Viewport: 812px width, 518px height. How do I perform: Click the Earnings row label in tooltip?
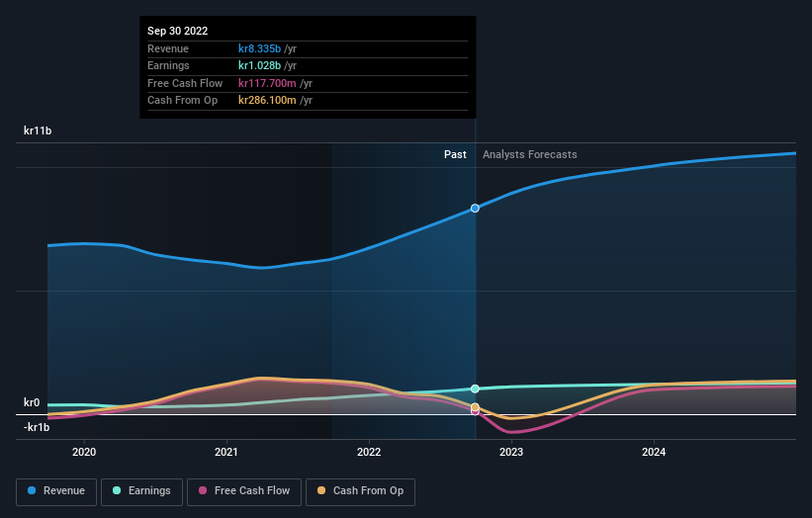pos(168,65)
